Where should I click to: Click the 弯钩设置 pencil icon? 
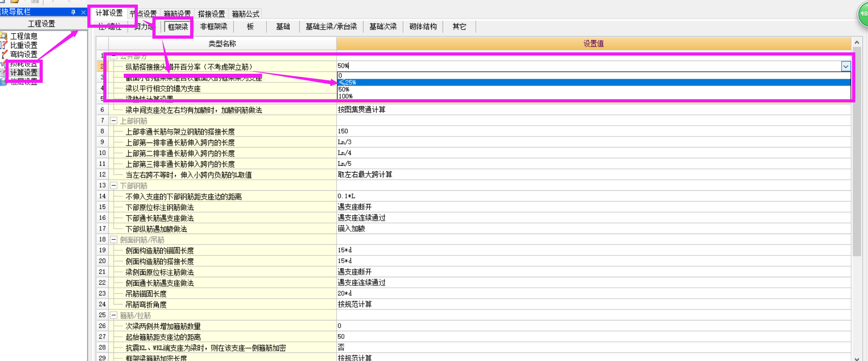(4, 54)
